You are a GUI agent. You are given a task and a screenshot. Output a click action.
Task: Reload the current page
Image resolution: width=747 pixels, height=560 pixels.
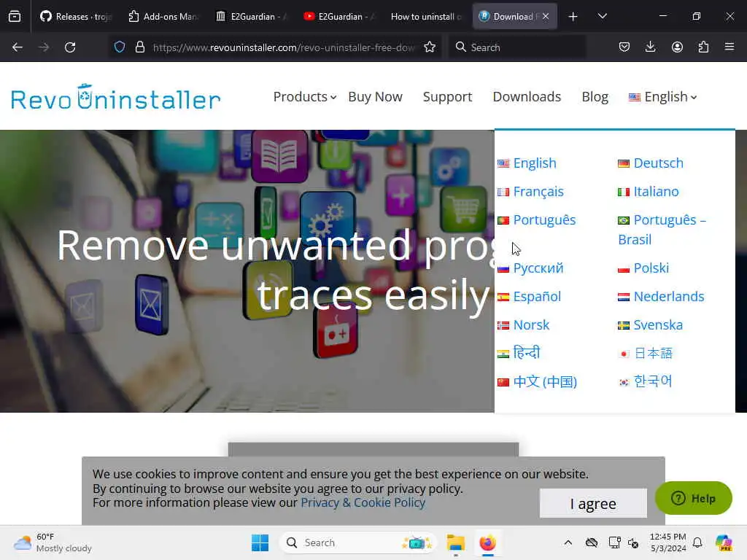point(70,47)
